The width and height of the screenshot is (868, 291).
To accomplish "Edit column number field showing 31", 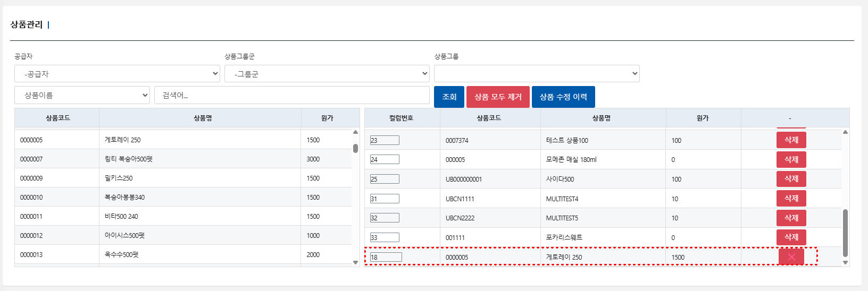I will tap(385, 199).
